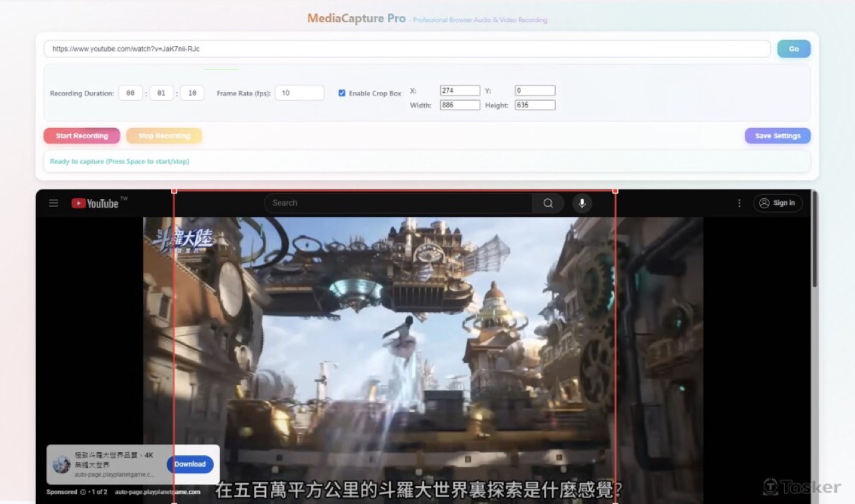This screenshot has height=504, width=855.
Task: Click the crop Y value field
Action: coord(535,91)
